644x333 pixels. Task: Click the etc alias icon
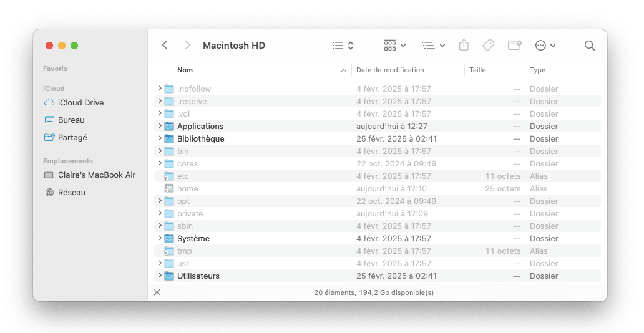(169, 176)
